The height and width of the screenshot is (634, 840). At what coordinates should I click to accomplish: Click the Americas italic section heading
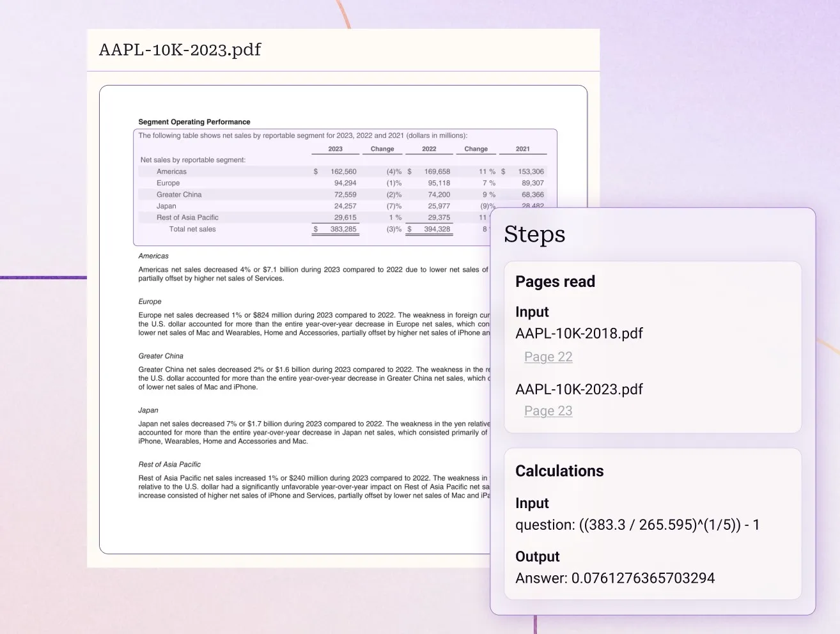(153, 256)
